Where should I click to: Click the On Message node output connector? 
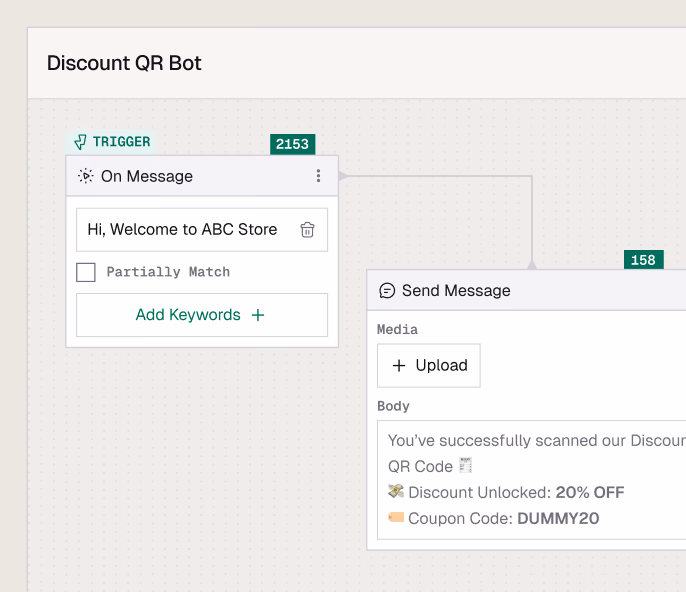pyautogui.click(x=342, y=176)
